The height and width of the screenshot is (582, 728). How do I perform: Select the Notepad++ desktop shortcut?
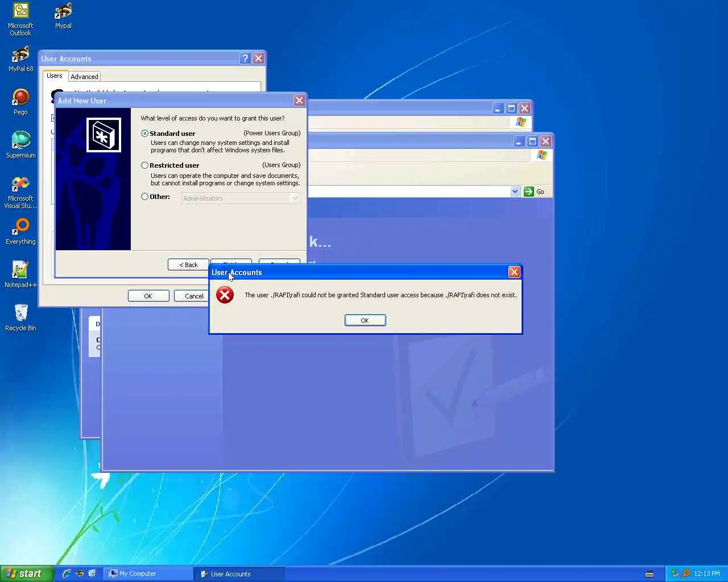coord(20,275)
